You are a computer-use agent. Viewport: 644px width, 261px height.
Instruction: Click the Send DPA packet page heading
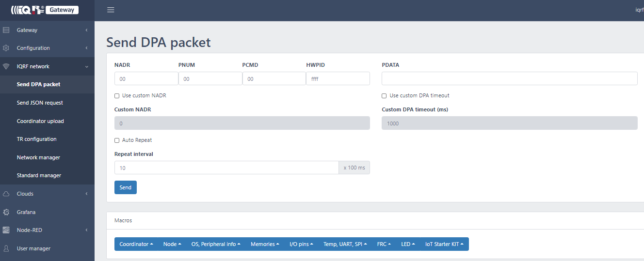click(x=159, y=43)
